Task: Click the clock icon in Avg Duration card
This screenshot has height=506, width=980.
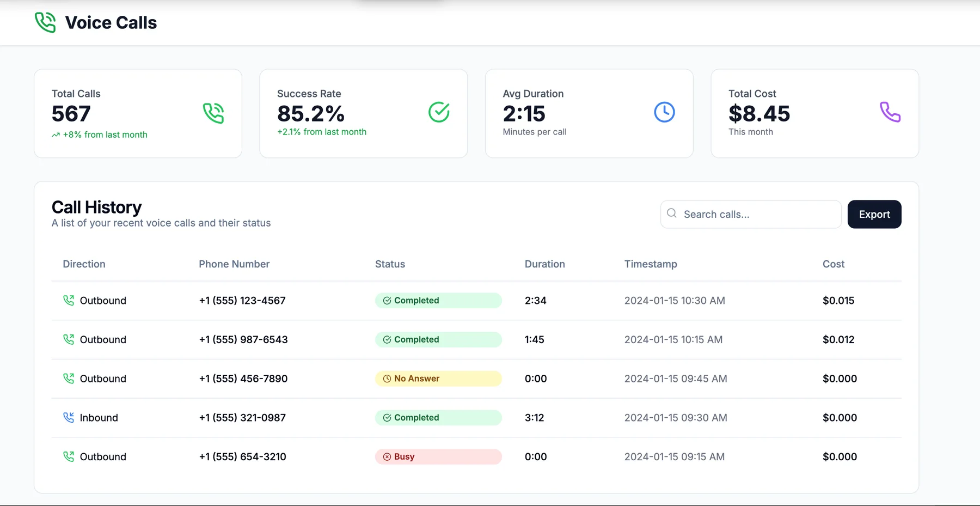Action: (x=664, y=112)
